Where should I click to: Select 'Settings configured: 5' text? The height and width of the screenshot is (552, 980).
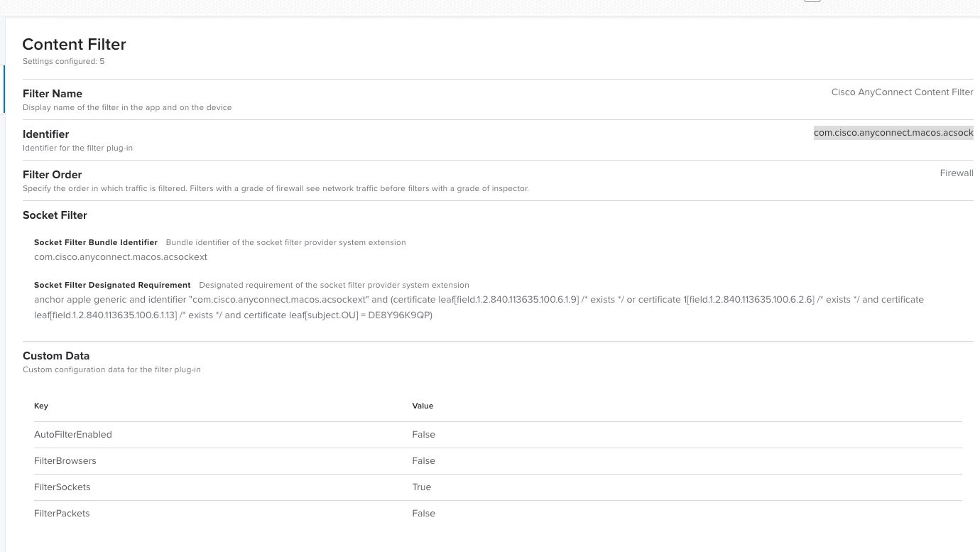pos(63,62)
